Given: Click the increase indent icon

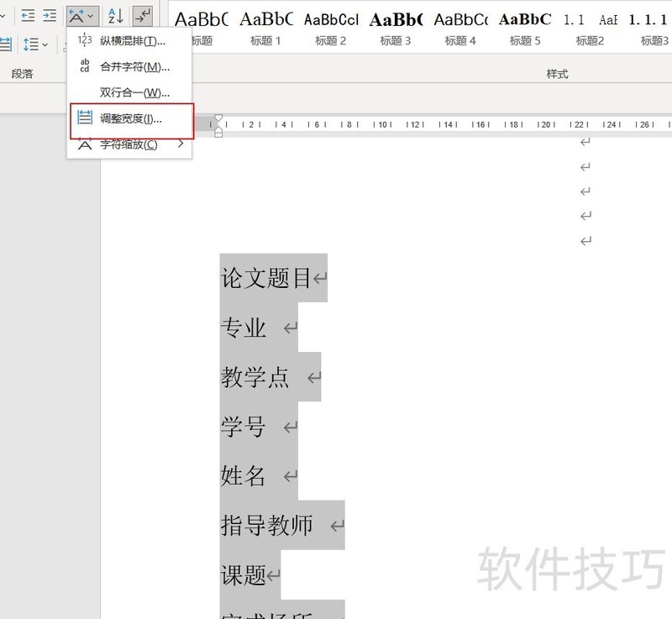Looking at the screenshot, I should click(x=50, y=16).
